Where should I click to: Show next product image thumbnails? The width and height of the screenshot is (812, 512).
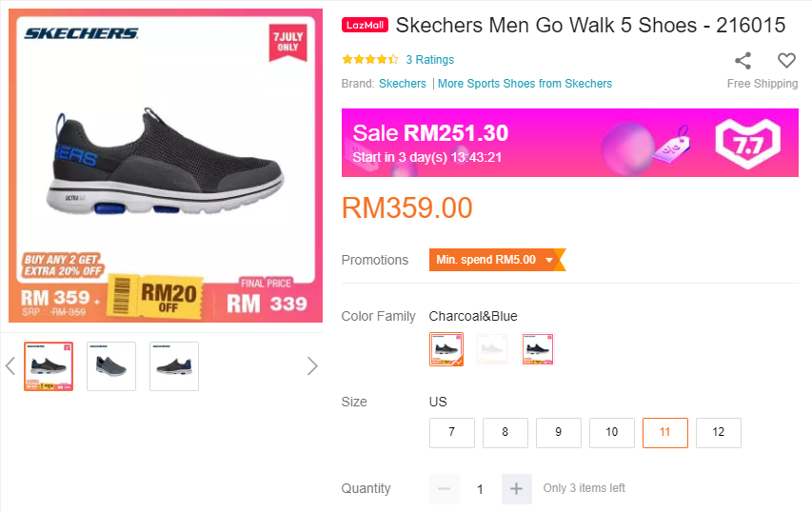311,366
